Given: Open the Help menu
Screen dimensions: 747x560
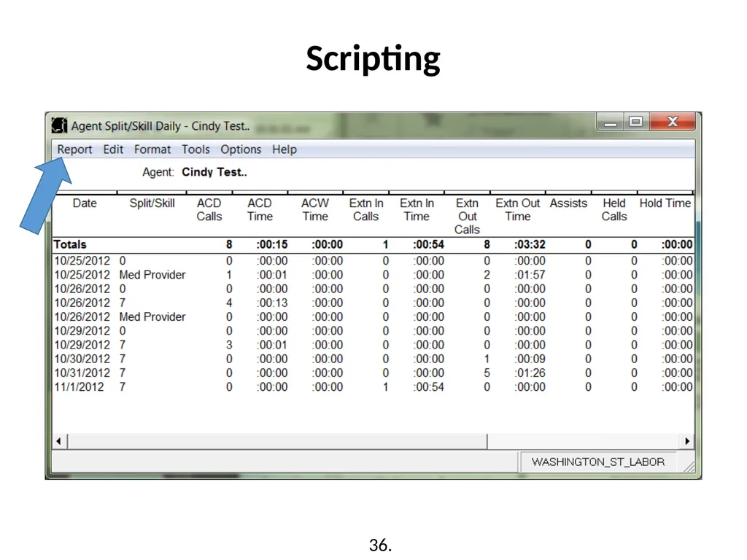Looking at the screenshot, I should click(285, 149).
